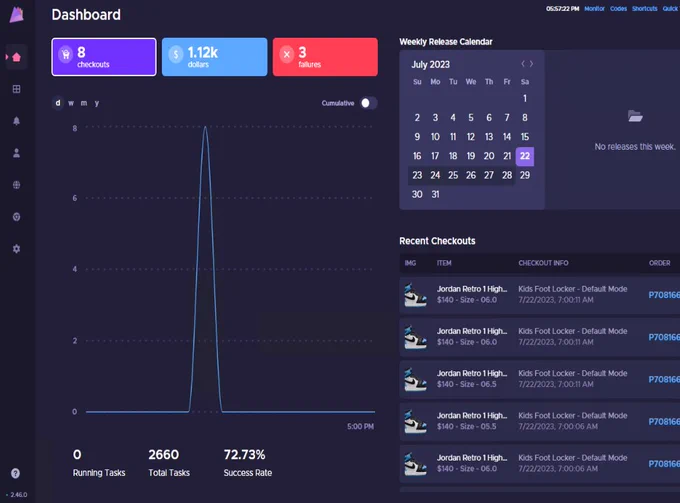Click the cart icon on checkouts card
Viewport: 680px width, 503px height.
tap(65, 55)
